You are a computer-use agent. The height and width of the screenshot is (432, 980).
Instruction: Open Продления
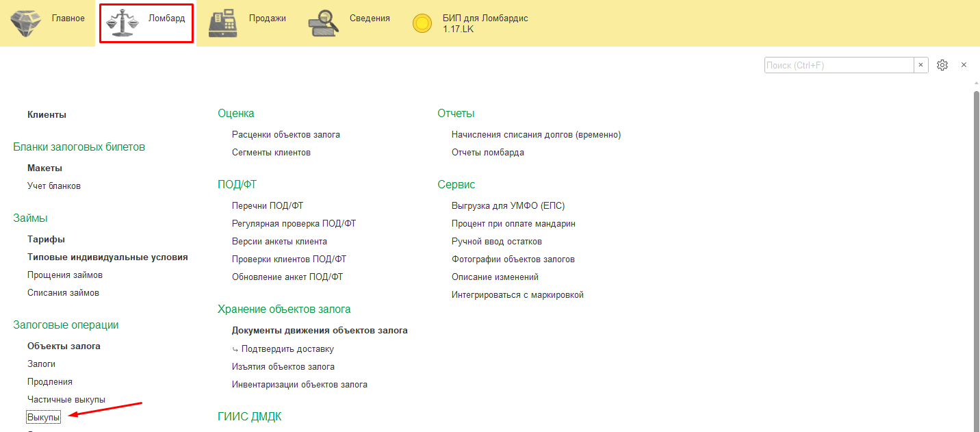pos(50,382)
